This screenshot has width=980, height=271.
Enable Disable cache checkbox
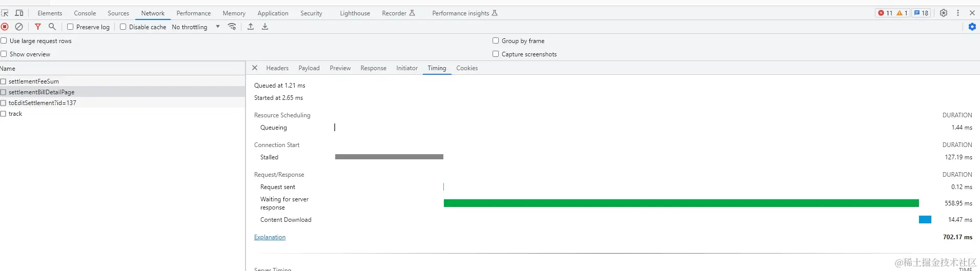123,27
